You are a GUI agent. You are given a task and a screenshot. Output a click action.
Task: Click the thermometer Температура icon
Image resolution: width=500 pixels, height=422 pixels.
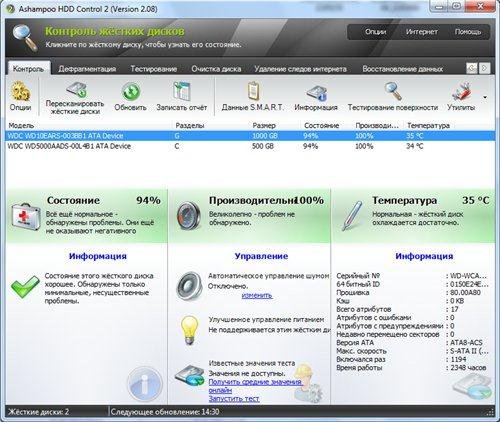pos(352,216)
